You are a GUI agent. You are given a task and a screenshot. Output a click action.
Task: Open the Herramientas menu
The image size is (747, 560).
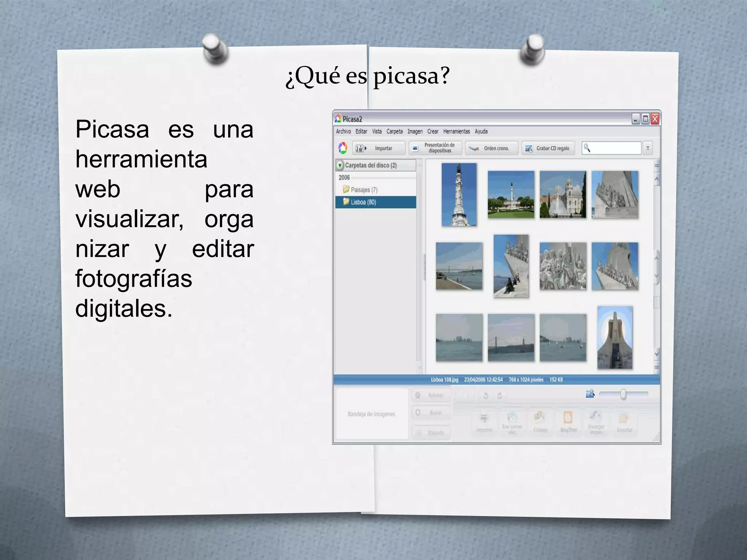coord(457,131)
